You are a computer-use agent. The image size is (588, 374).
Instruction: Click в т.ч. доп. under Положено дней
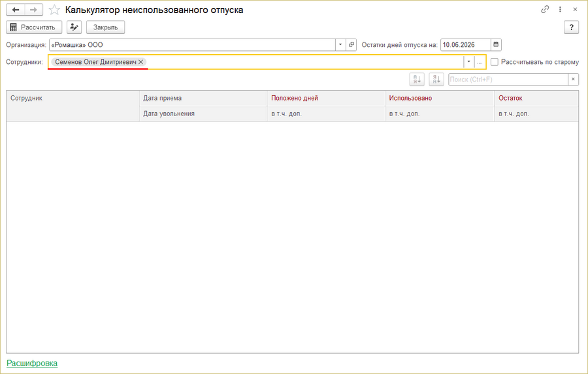click(326, 114)
